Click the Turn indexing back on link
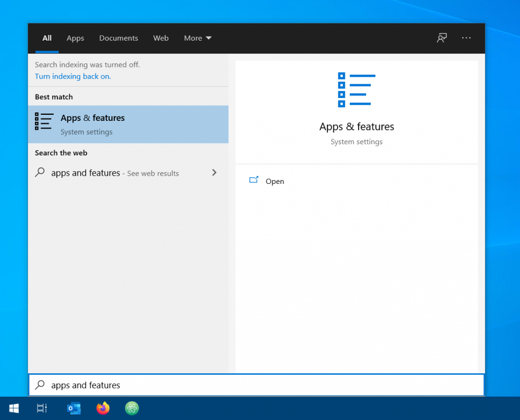The image size is (520, 420). pos(73,76)
